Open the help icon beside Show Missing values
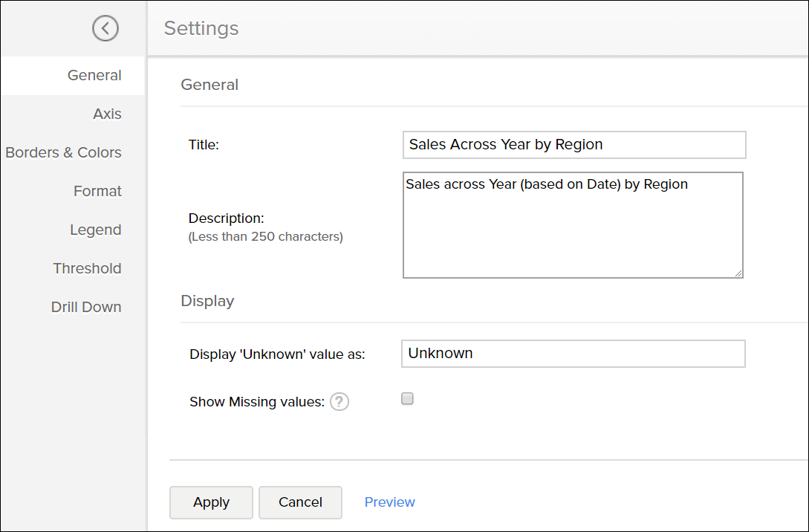The width and height of the screenshot is (809, 532). tap(339, 402)
